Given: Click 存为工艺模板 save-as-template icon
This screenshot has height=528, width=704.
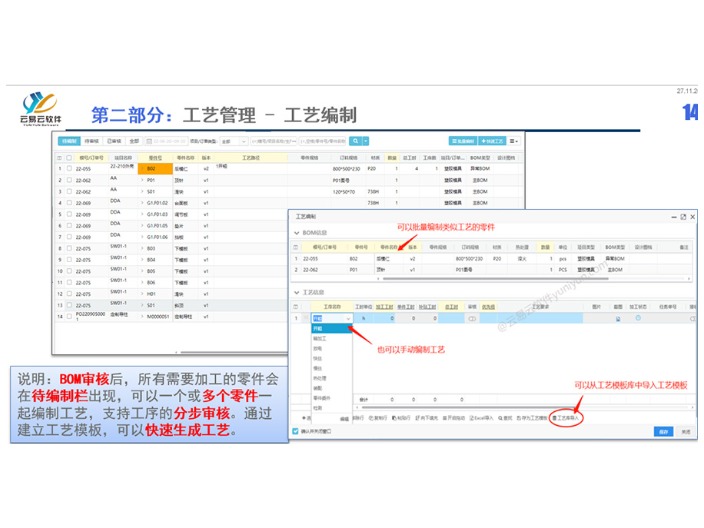Looking at the screenshot, I should [x=519, y=418].
